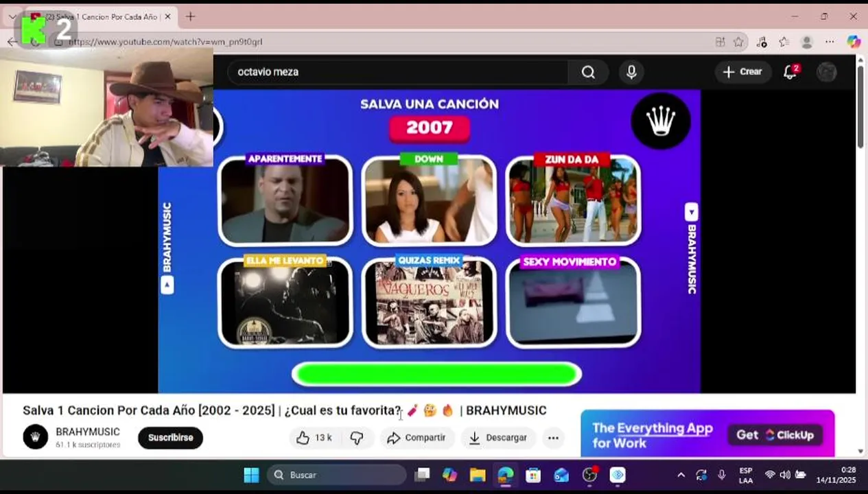868x494 pixels.
Task: Click the QUIZAS REMIX song thumbnail
Action: 429,302
